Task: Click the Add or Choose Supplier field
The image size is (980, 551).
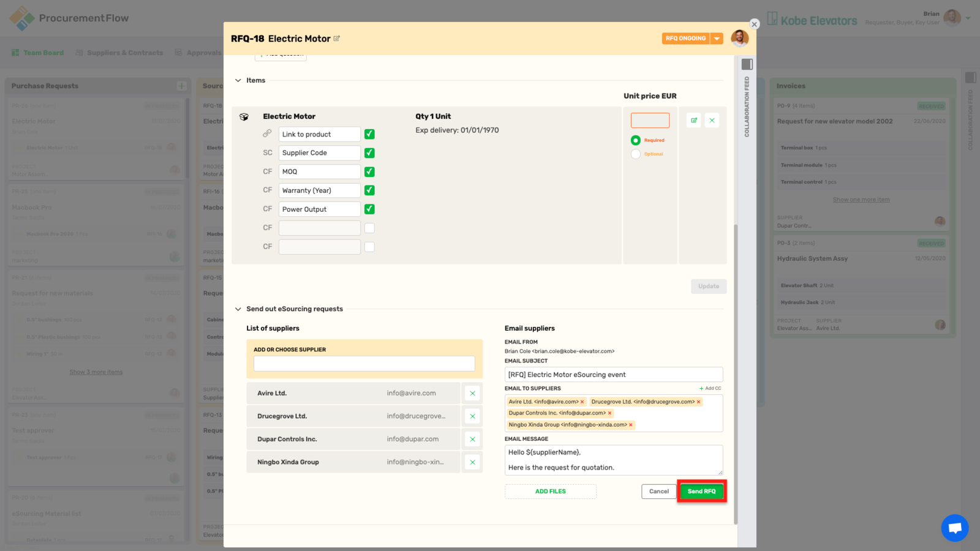Action: click(x=364, y=364)
